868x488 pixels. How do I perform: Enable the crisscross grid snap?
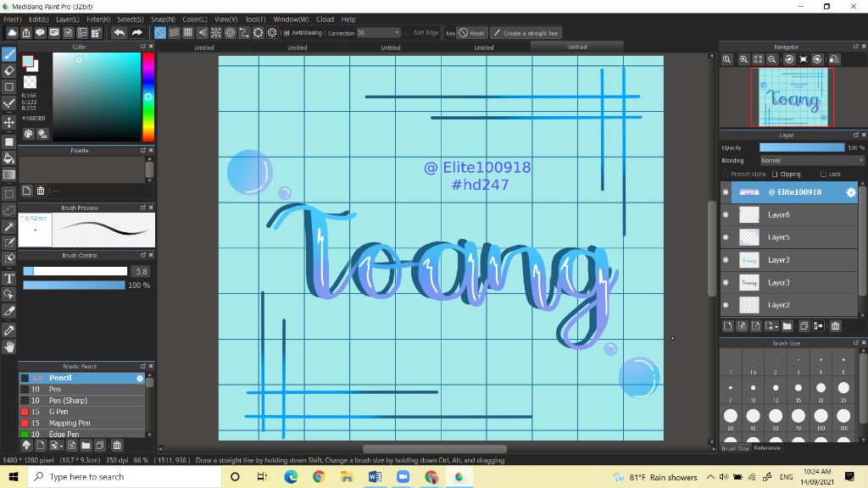pos(187,33)
